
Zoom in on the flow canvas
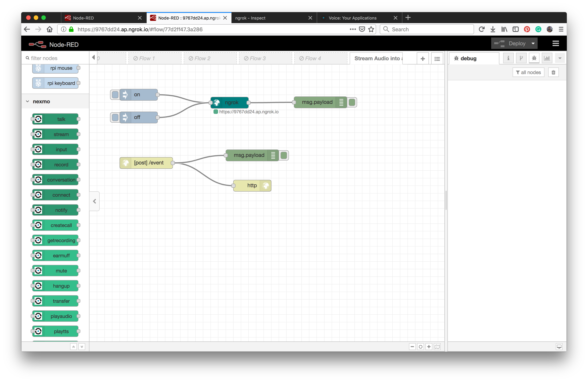429,347
